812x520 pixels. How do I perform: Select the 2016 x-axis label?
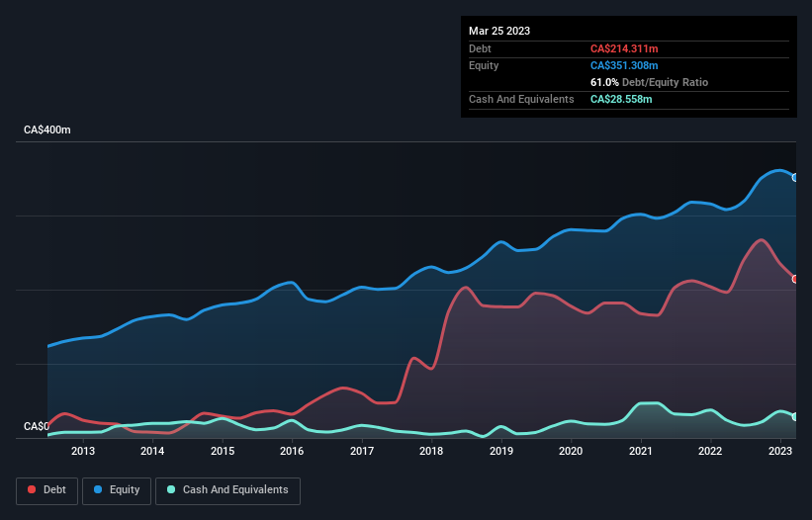click(x=292, y=451)
